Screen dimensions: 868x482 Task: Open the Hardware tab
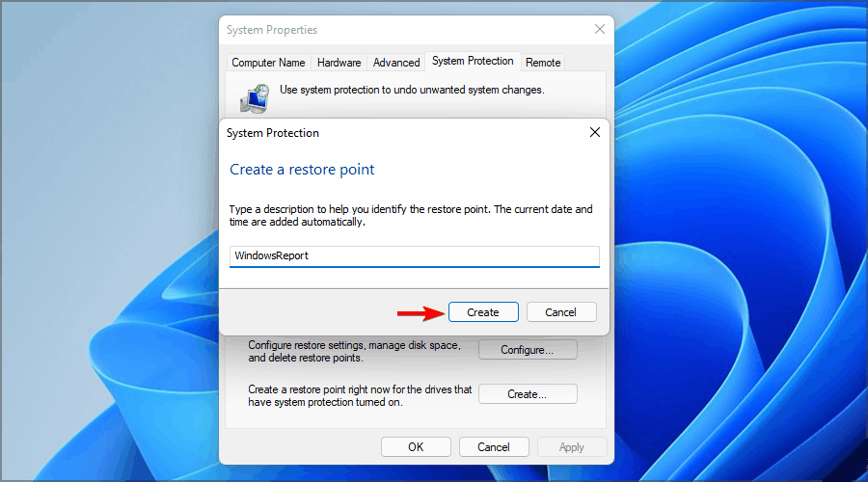(339, 63)
